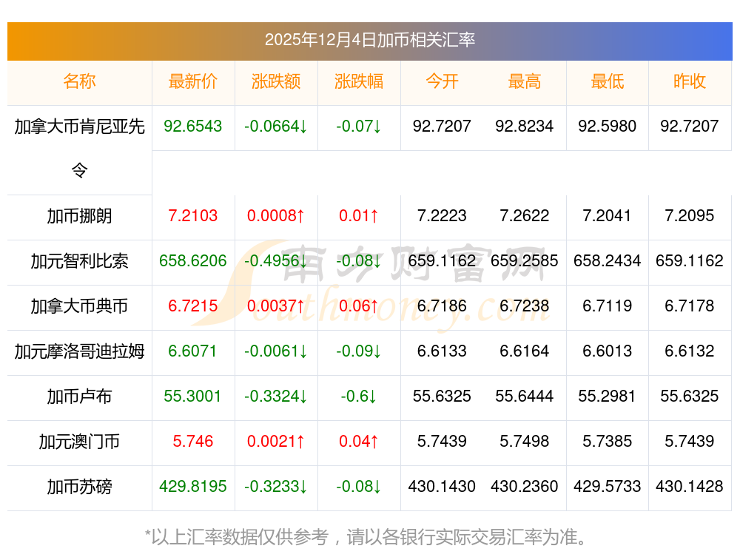Click the 加币卢布 change percent -0.6↓
740x560 pixels.
pyautogui.click(x=359, y=397)
